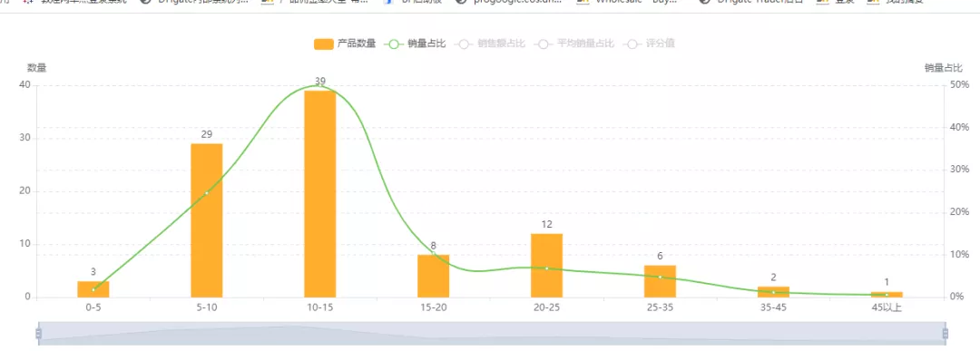Click the x-axis label 20-25
The image size is (980, 351).
point(547,307)
